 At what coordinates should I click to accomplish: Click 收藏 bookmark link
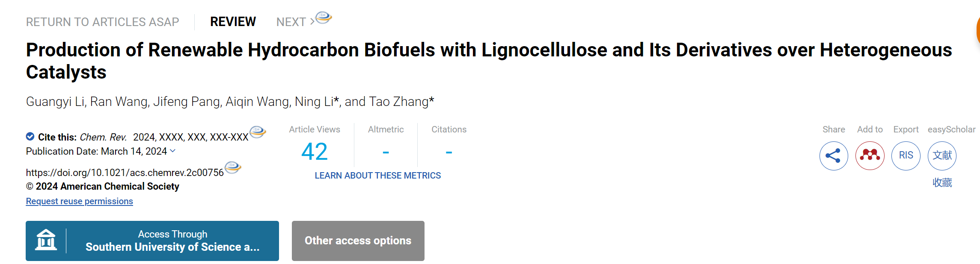click(942, 182)
